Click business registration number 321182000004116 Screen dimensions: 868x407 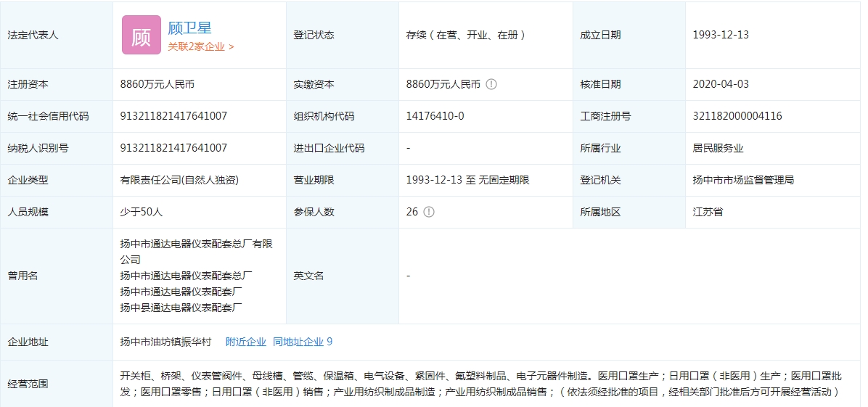tap(737, 116)
